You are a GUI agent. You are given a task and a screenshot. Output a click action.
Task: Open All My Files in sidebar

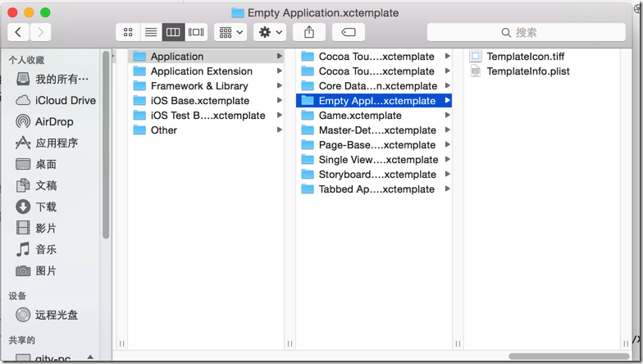(x=52, y=79)
